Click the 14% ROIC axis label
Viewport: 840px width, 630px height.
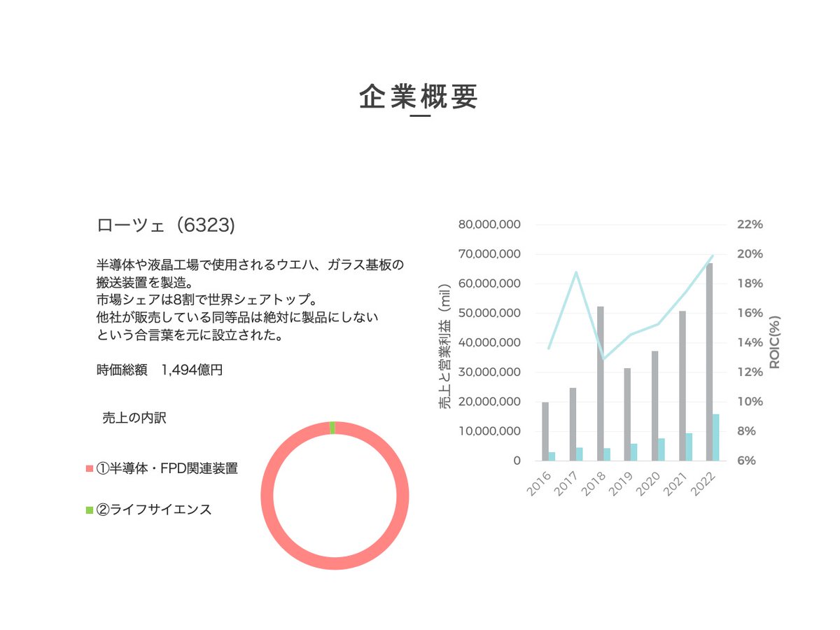coord(750,342)
